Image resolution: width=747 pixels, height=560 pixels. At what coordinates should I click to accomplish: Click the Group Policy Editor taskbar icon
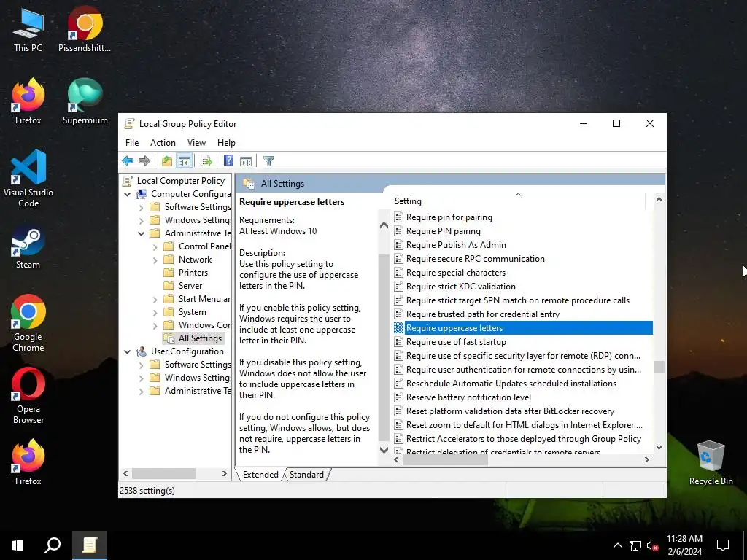[x=90, y=545]
